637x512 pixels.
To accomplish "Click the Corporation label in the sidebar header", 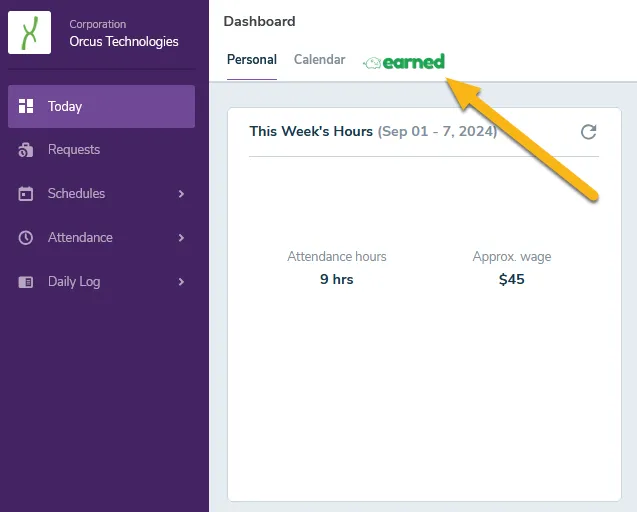I will (98, 24).
